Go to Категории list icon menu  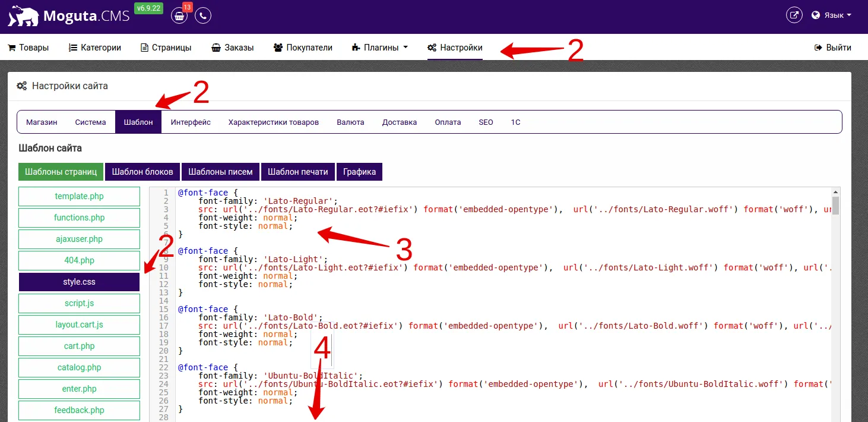click(x=95, y=48)
